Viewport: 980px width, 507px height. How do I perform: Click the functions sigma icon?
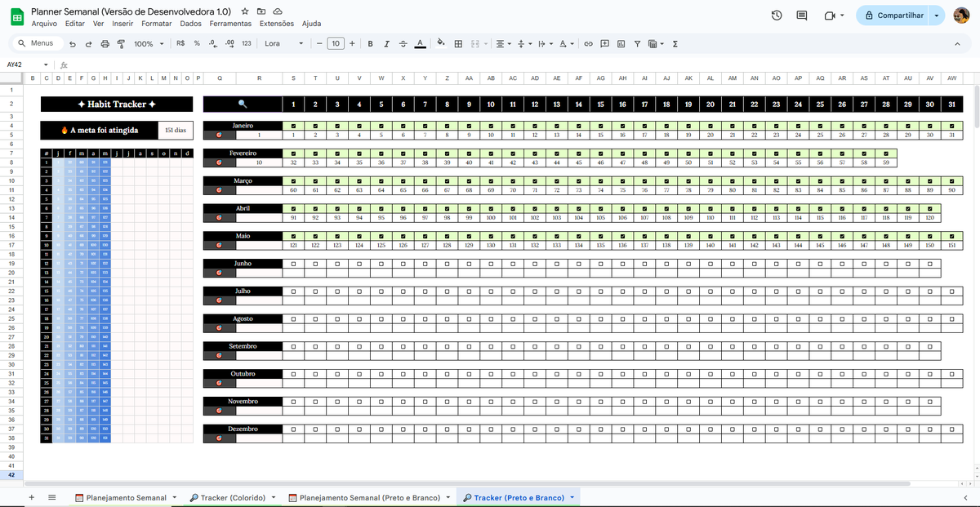coord(675,43)
